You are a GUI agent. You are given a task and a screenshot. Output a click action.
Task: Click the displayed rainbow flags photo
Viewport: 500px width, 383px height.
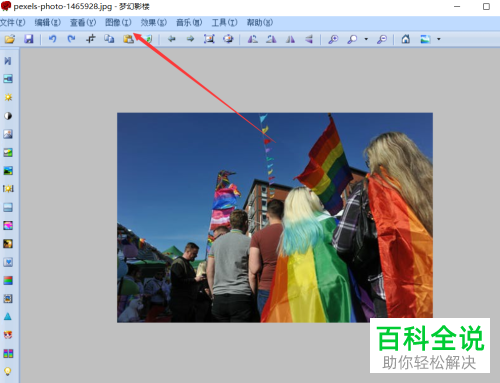[275, 218]
